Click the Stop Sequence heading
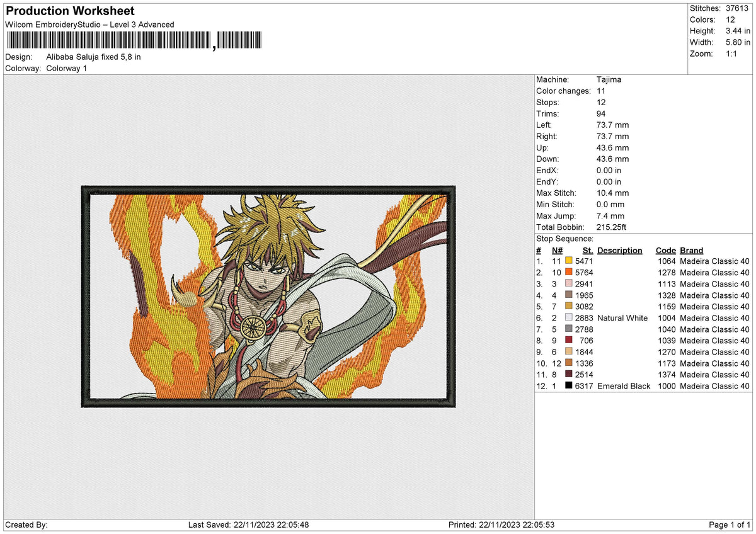This screenshot has height=534, width=756. tap(564, 239)
